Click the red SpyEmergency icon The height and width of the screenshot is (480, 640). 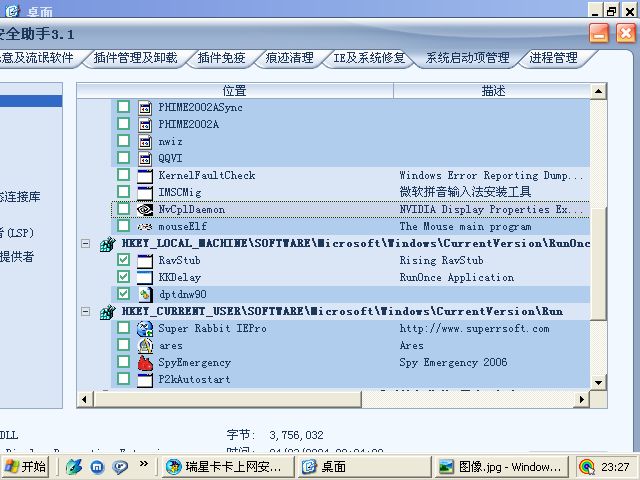144,362
